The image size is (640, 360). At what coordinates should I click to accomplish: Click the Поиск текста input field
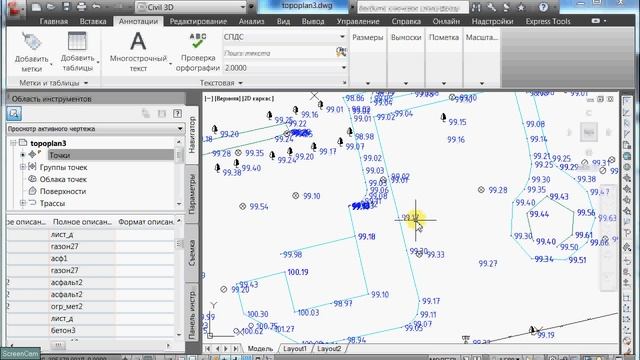(x=278, y=53)
